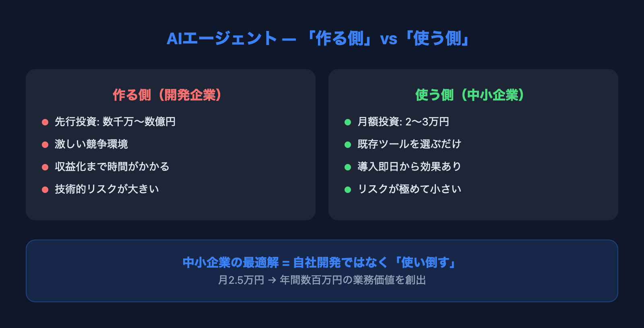Click the green bullet beside "既存ツールを選ぶだけ"
The height and width of the screenshot is (328, 644).
(348, 145)
